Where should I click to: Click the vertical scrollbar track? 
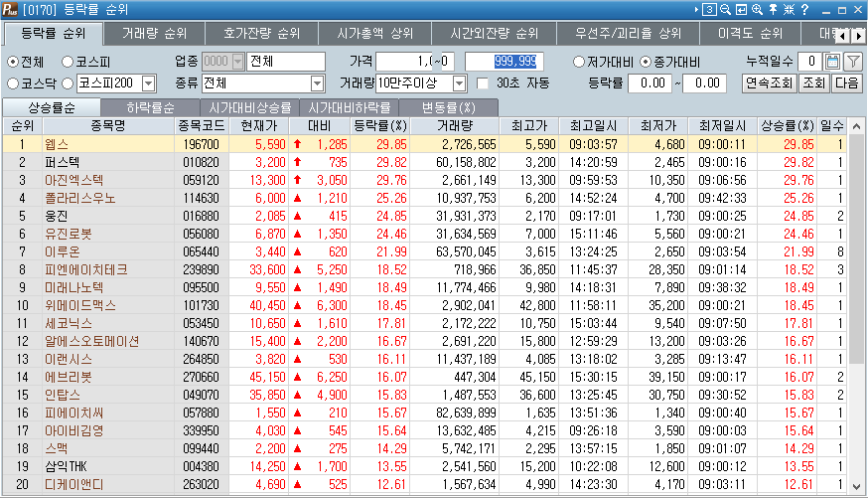pos(856,307)
